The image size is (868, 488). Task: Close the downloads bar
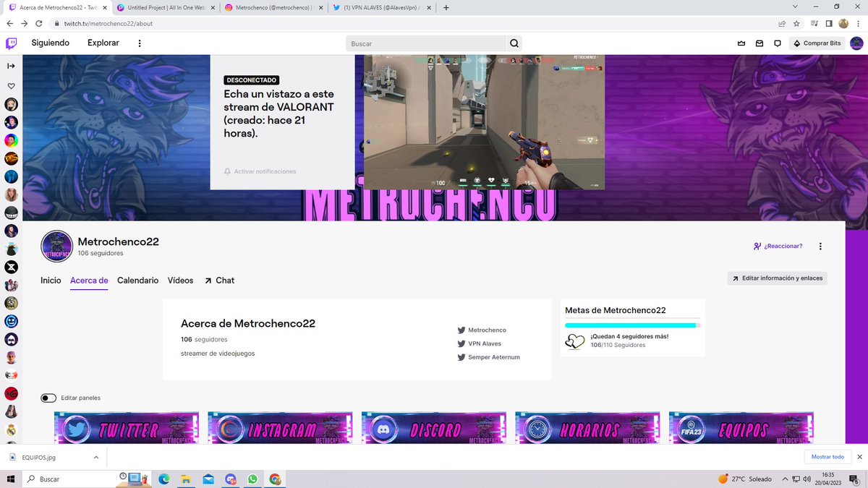point(859,457)
